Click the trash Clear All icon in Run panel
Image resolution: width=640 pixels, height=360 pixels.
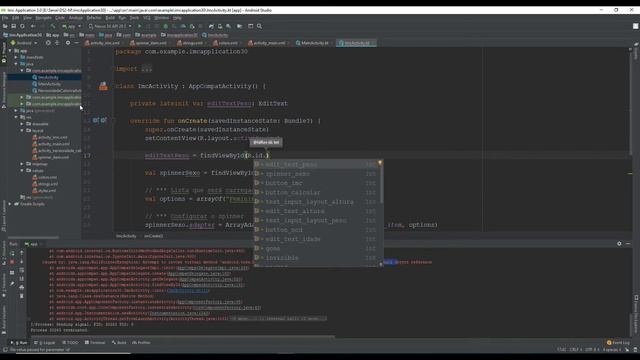[x=22, y=296]
